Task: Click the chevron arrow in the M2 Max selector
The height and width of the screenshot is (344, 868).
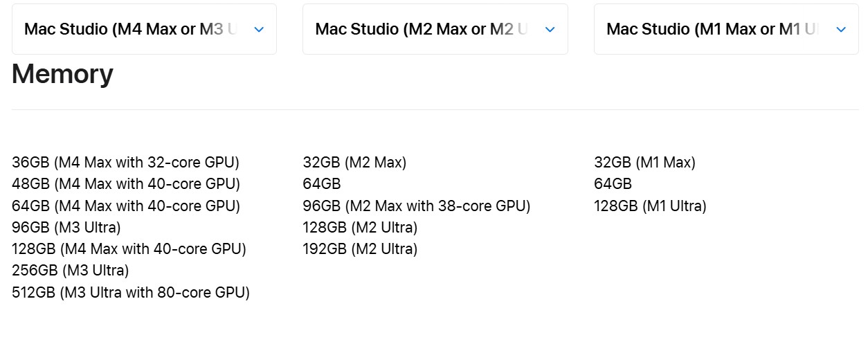Action: [550, 29]
